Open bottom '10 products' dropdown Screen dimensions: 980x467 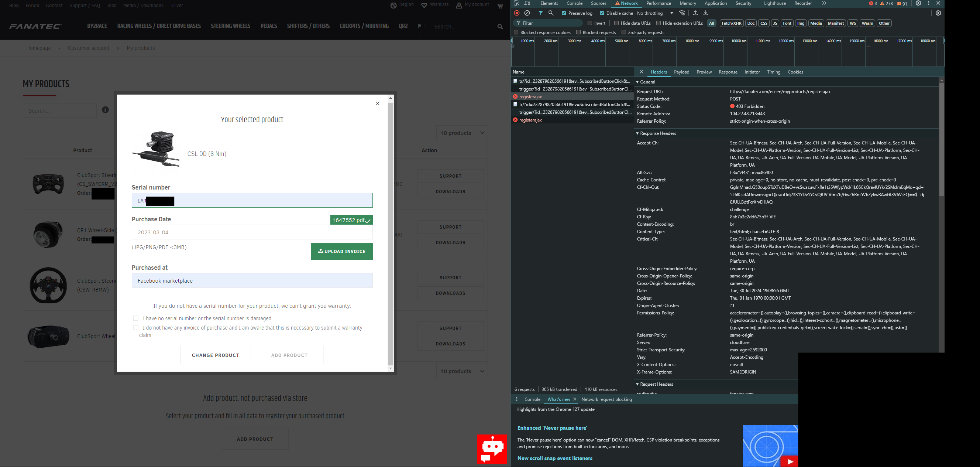click(462, 371)
